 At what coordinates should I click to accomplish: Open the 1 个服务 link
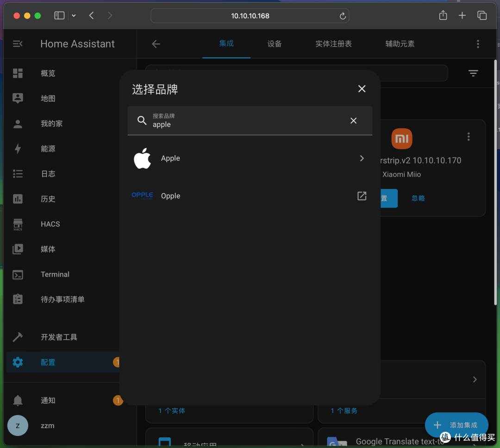pyautogui.click(x=344, y=410)
